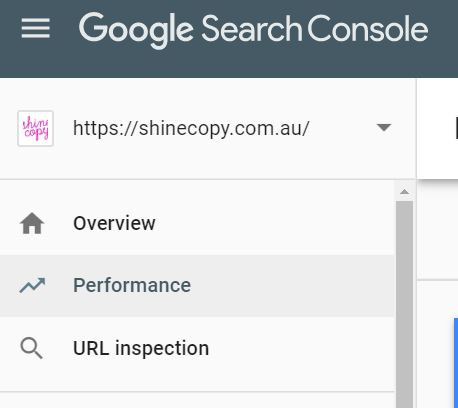Image resolution: width=458 pixels, height=408 pixels.
Task: Click the sidebar scroll up arrow
Action: (404, 191)
